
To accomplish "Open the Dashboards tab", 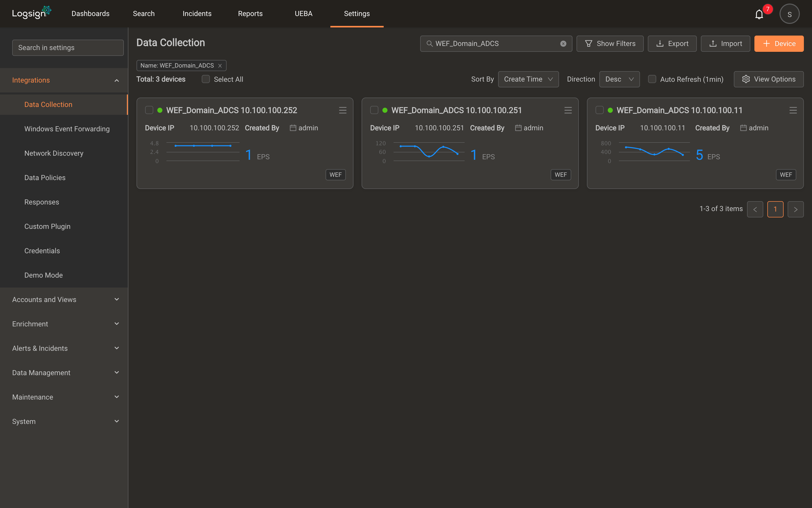I will (x=90, y=14).
